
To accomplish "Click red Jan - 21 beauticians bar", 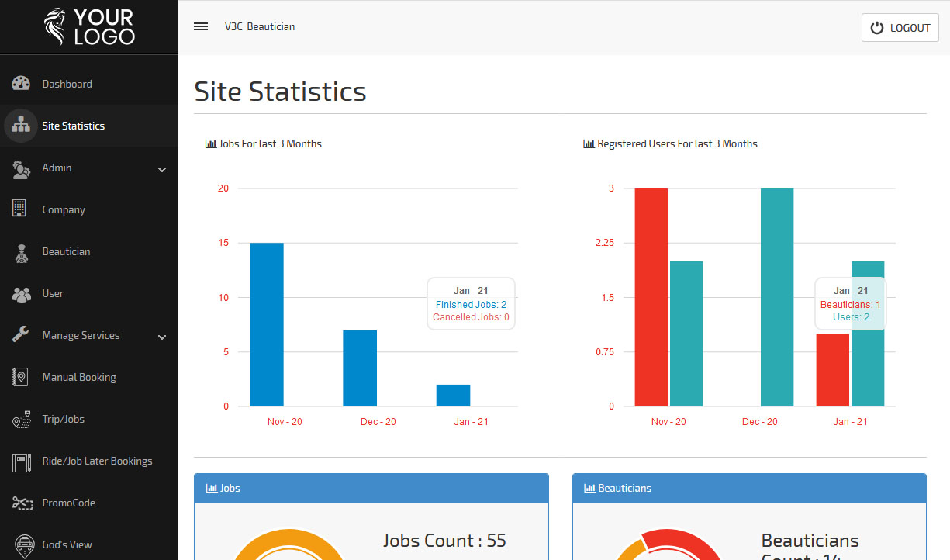I will coord(832,370).
